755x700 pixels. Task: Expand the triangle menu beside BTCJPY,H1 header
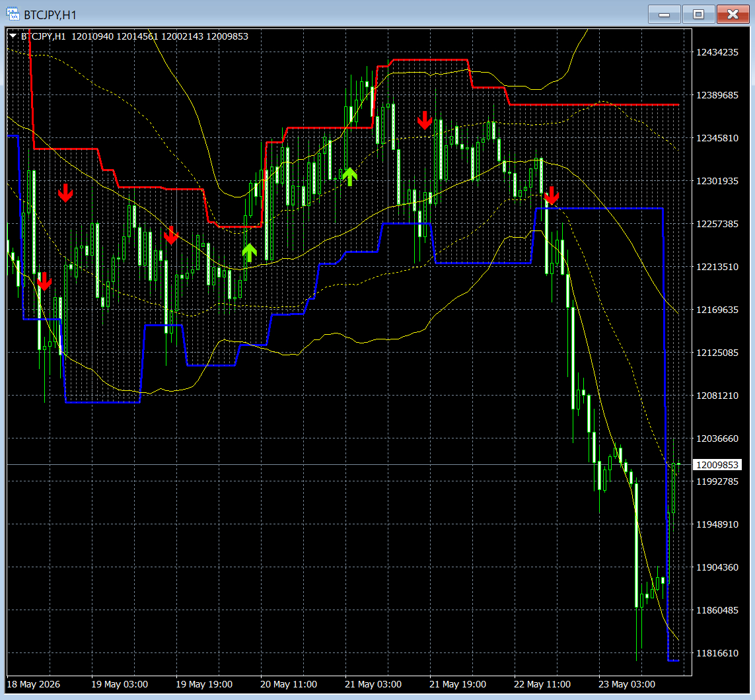13,36
